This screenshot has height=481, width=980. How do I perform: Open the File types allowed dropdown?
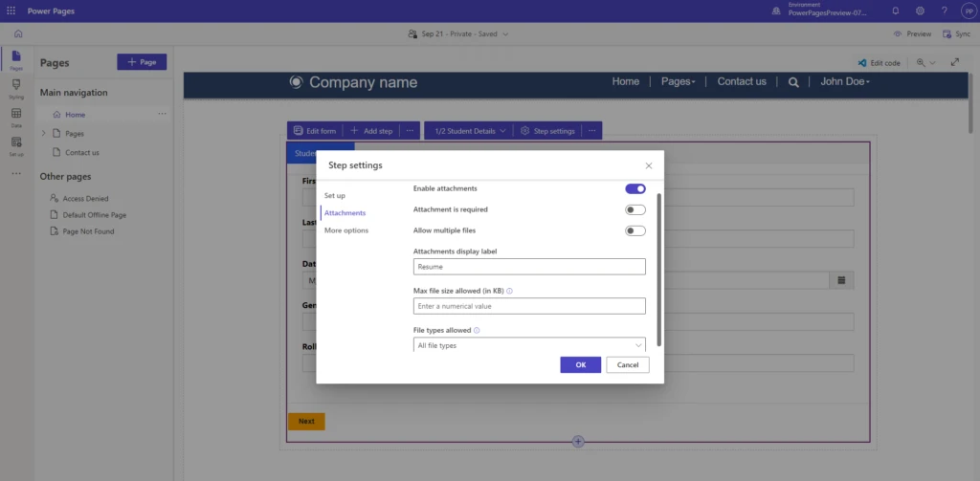[x=529, y=345]
